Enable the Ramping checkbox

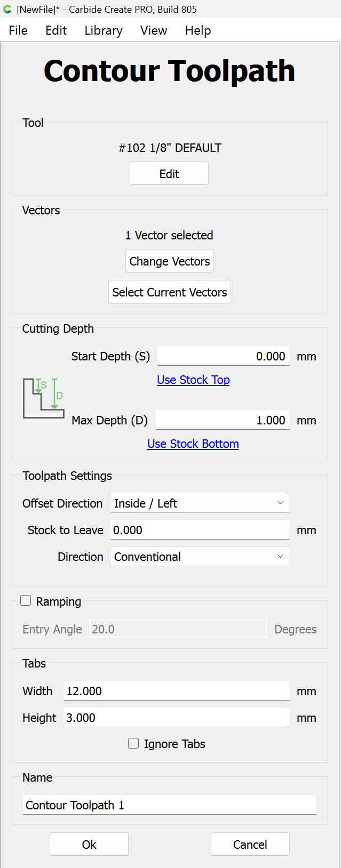click(x=26, y=601)
